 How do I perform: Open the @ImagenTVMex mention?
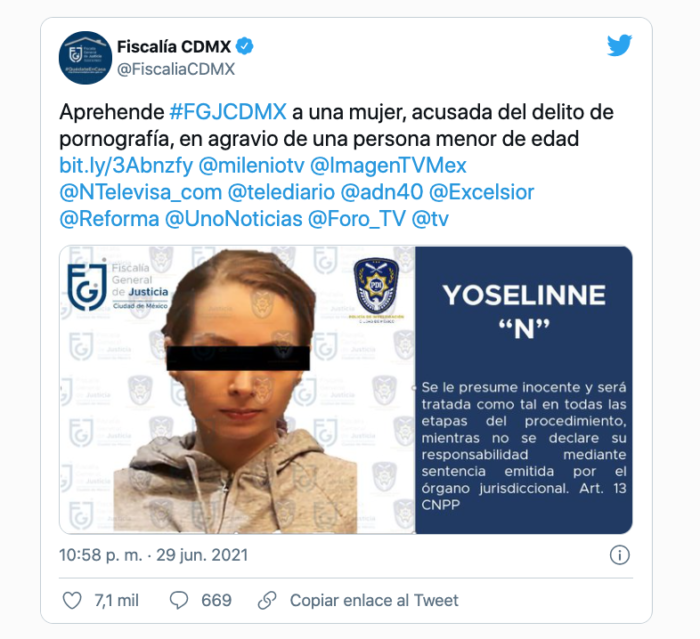[388, 166]
